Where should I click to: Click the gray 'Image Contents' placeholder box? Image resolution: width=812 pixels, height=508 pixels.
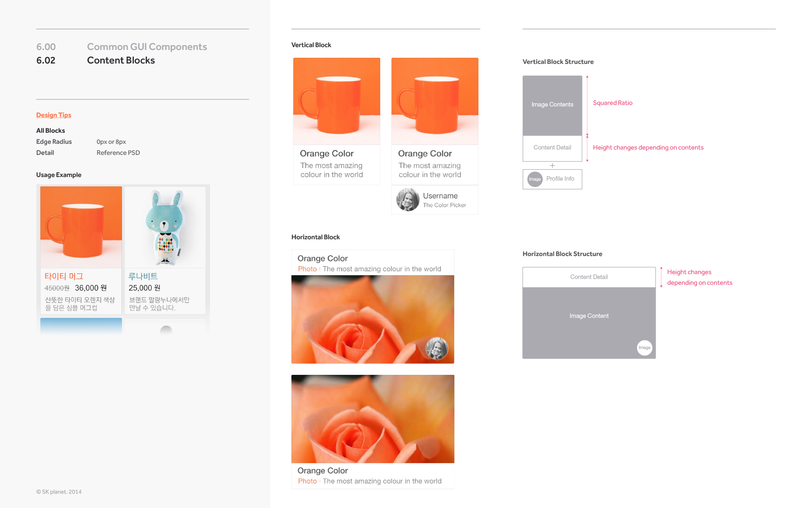552,105
